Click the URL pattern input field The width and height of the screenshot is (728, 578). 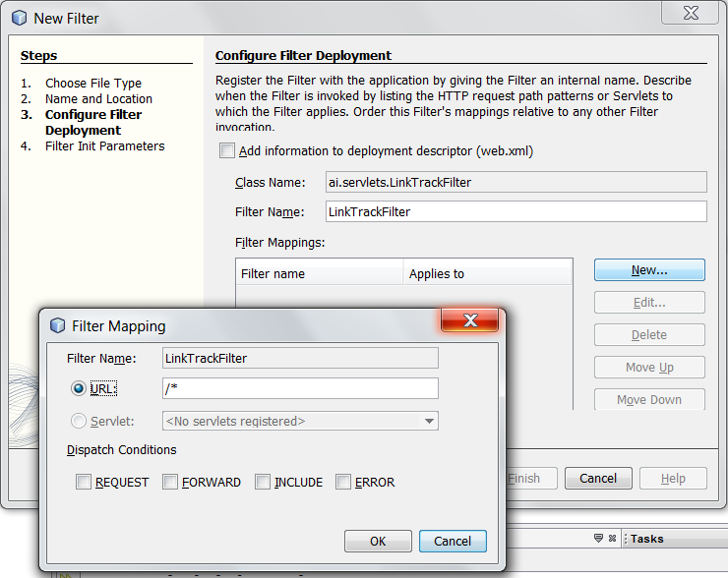(x=300, y=388)
